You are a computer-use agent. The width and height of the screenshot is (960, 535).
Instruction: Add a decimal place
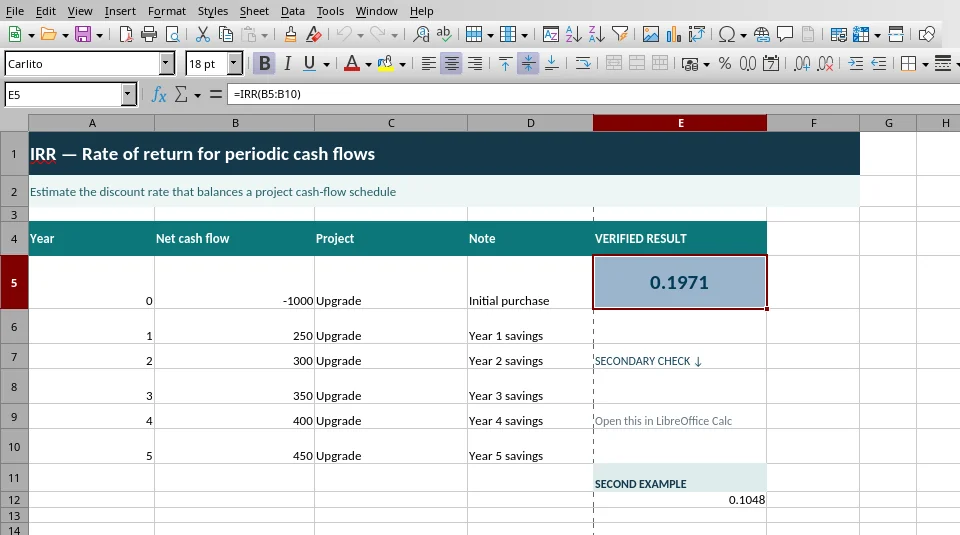802,64
